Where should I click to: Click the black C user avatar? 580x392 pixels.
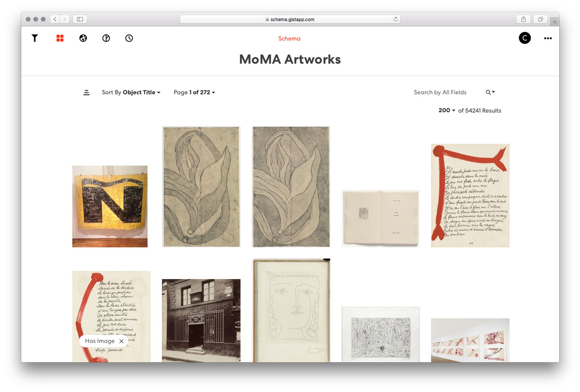click(x=525, y=38)
